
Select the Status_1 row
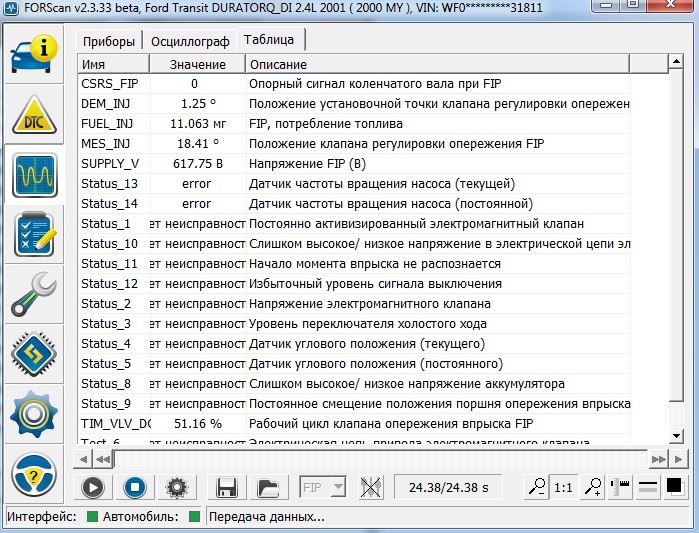[354, 224]
